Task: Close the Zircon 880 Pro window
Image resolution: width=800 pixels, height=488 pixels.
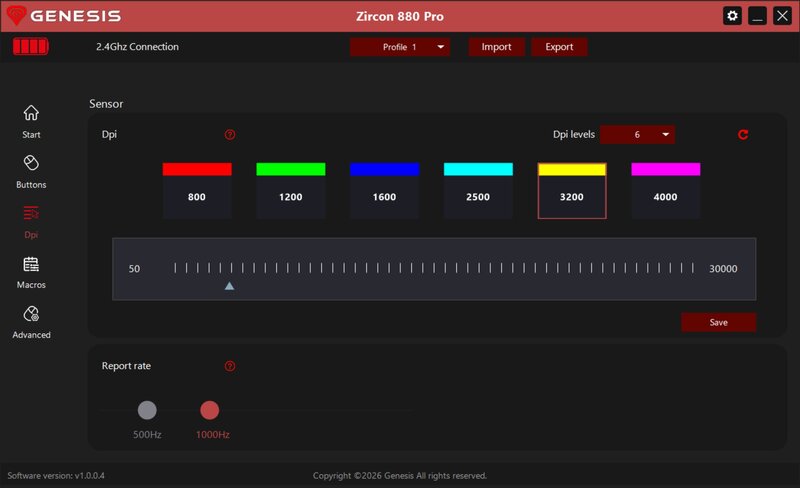Action: (x=782, y=16)
